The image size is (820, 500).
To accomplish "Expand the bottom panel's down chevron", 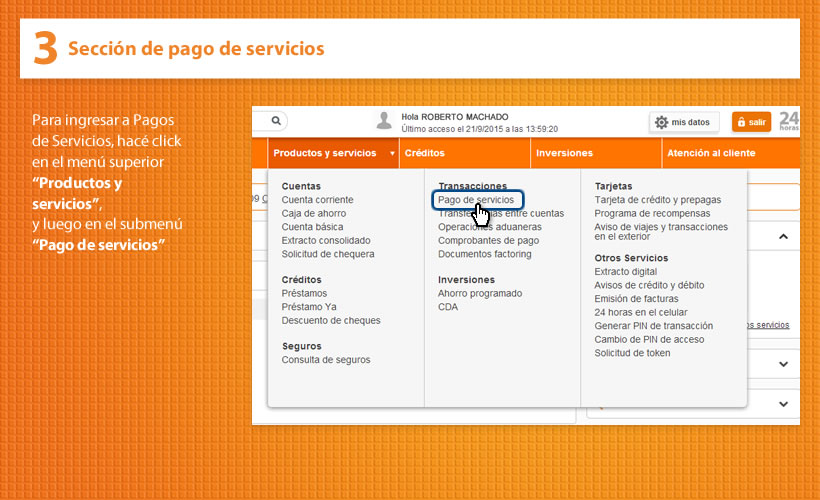I will tap(783, 401).
